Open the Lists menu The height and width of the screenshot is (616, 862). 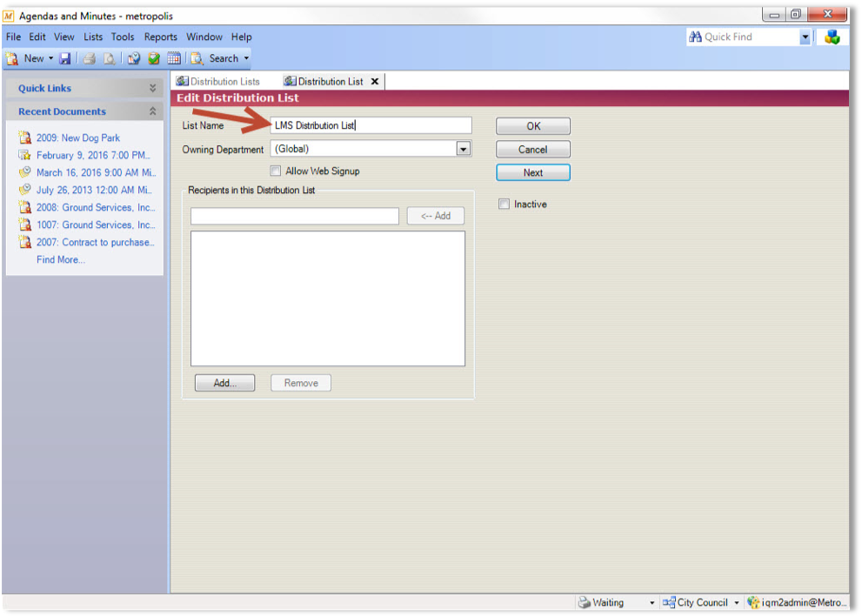click(93, 37)
